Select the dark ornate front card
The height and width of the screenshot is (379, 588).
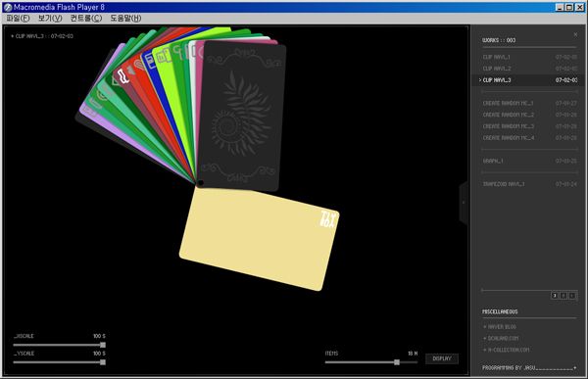[x=241, y=117]
